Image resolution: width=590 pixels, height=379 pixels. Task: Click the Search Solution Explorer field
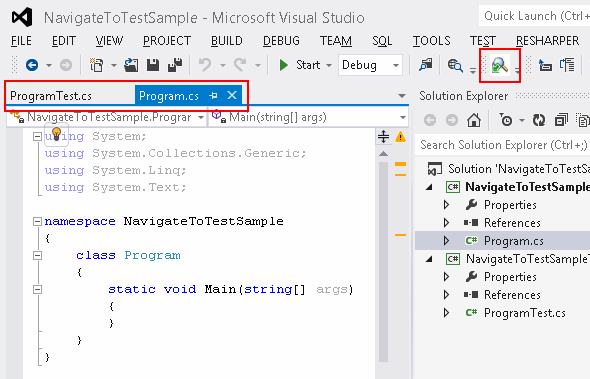(x=502, y=145)
